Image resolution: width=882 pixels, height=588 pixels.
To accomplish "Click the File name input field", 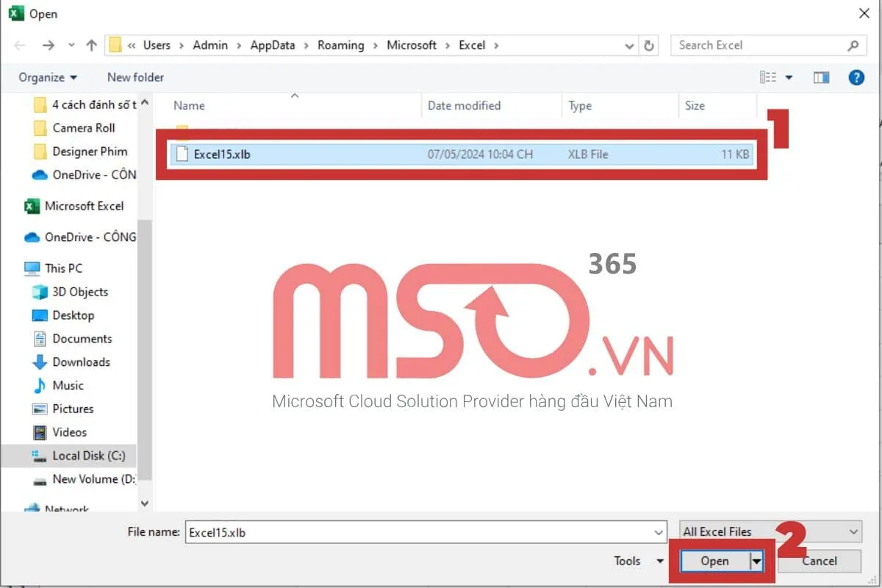I will [419, 532].
